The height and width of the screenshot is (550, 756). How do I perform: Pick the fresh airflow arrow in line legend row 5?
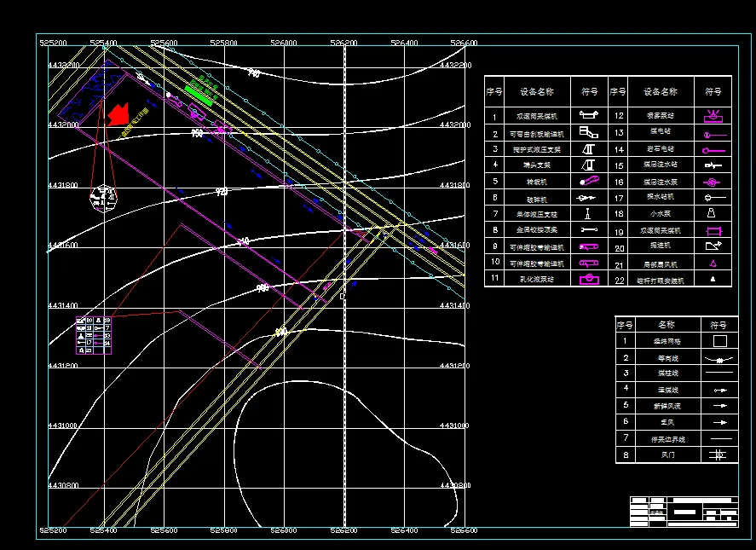pyautogui.click(x=720, y=406)
